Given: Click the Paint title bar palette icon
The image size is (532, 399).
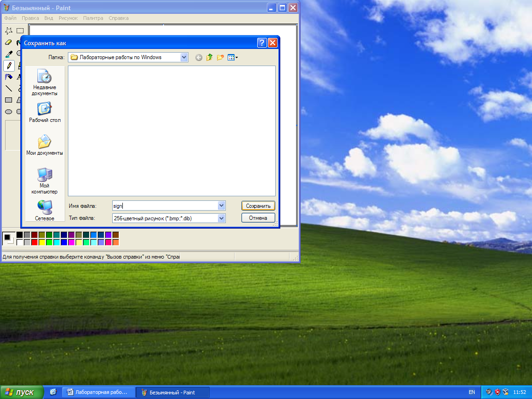Looking at the screenshot, I should tap(6, 7).
